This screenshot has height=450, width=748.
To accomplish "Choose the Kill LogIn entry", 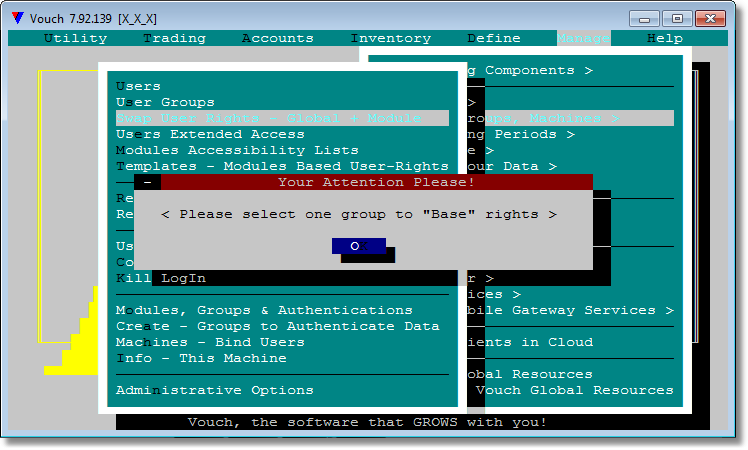I will tap(161, 278).
